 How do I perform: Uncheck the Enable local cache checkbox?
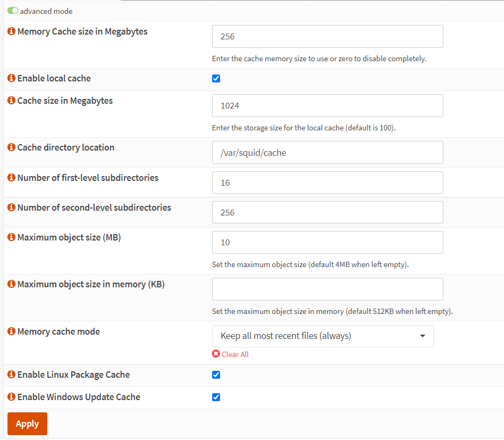[216, 79]
